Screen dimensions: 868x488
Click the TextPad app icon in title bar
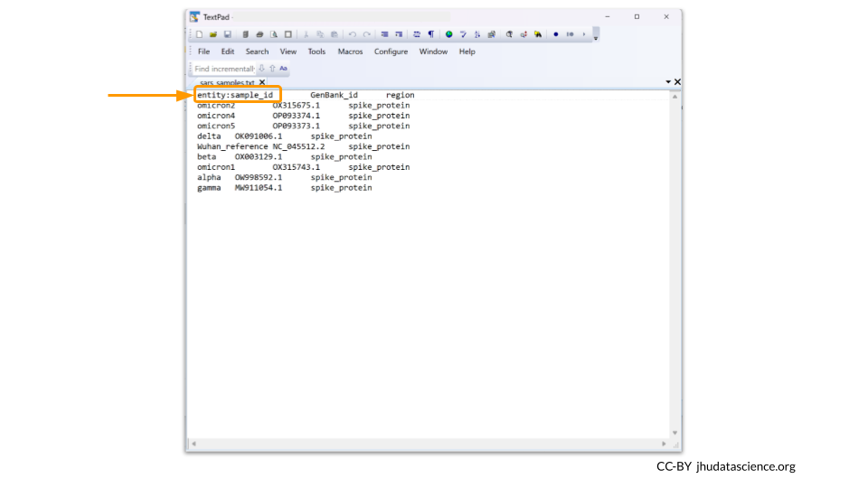pyautogui.click(x=194, y=16)
